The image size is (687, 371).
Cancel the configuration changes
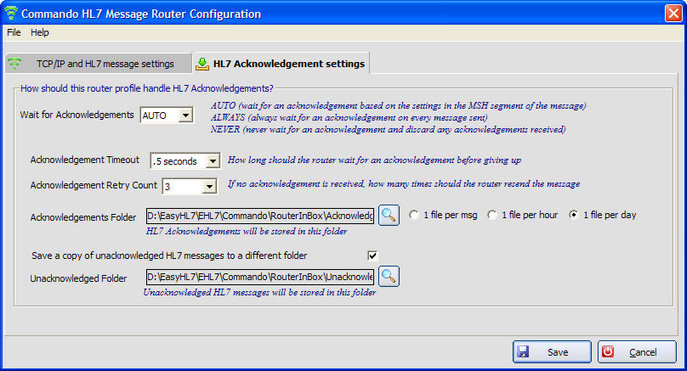(x=637, y=352)
